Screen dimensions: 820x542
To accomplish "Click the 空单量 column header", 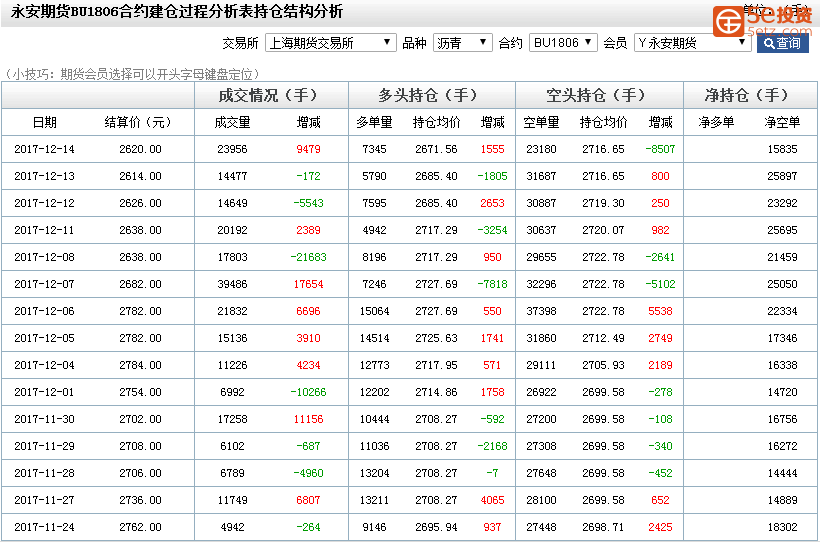I will click(x=541, y=122).
